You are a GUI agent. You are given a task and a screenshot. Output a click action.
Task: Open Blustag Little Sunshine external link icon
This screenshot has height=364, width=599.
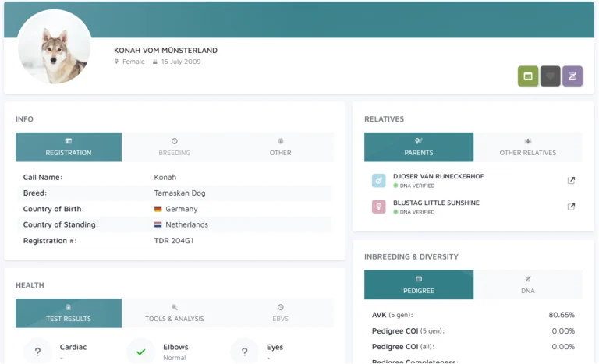571,207
